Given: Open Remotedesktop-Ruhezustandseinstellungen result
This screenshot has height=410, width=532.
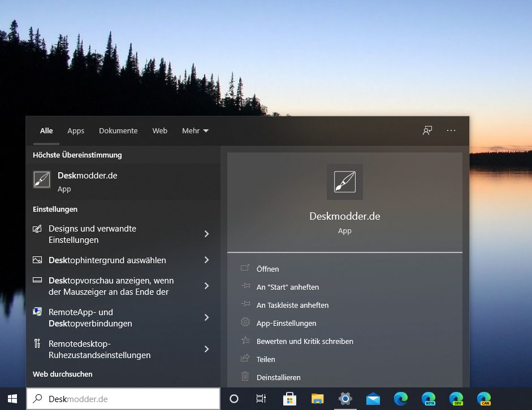Looking at the screenshot, I should click(x=123, y=349).
